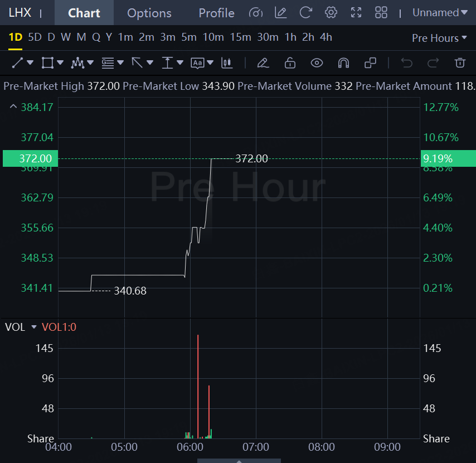Select the 5m interval
The image size is (476, 463).
[x=189, y=37]
